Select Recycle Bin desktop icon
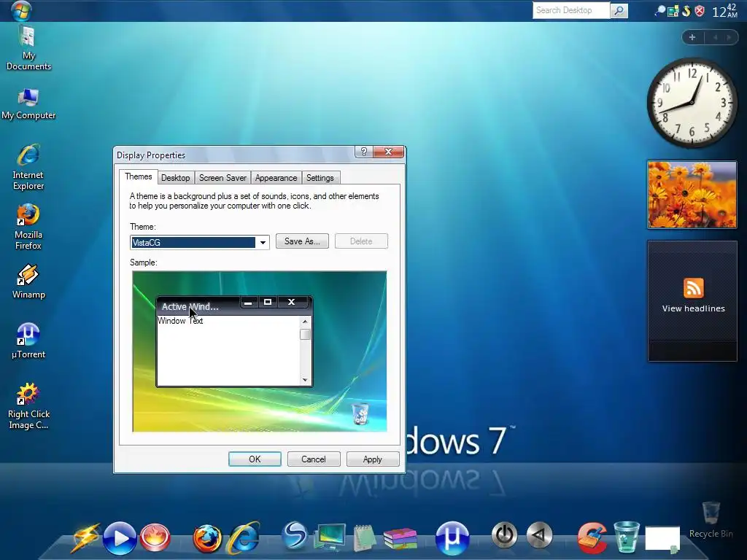The width and height of the screenshot is (747, 560). coord(711,520)
